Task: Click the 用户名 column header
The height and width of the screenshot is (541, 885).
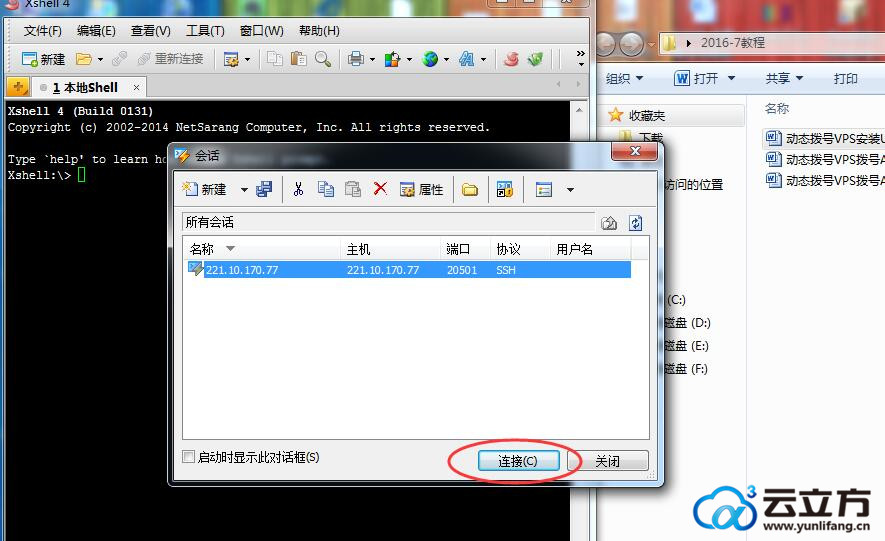Action: 590,249
